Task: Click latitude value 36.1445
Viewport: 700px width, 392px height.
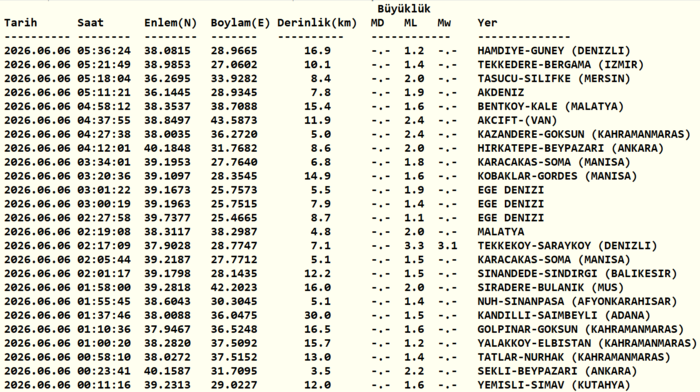Action: pyautogui.click(x=167, y=92)
